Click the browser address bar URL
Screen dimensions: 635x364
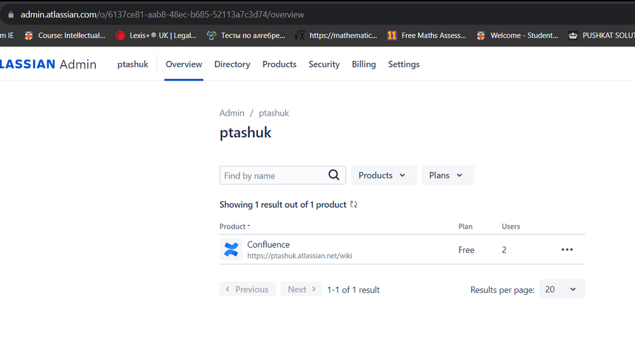(162, 15)
